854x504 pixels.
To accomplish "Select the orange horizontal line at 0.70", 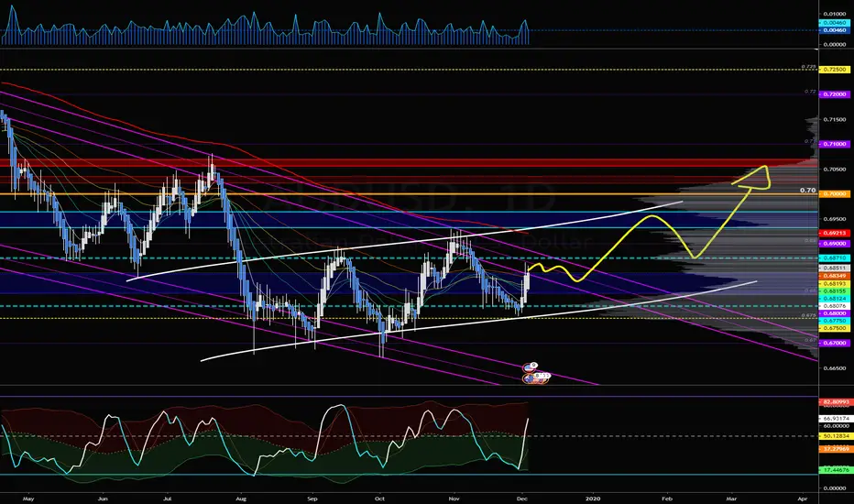I will pyautogui.click(x=409, y=193).
